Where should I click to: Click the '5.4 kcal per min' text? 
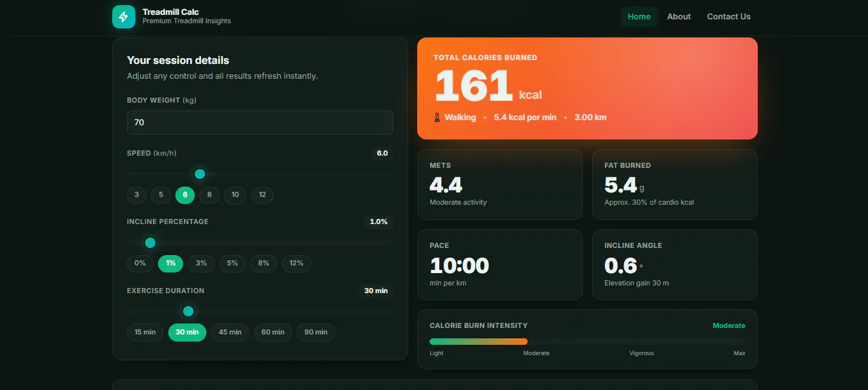(525, 118)
